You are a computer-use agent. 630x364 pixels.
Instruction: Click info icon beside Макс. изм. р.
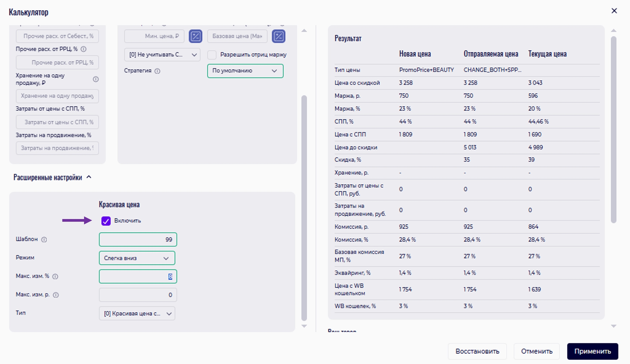point(56,295)
